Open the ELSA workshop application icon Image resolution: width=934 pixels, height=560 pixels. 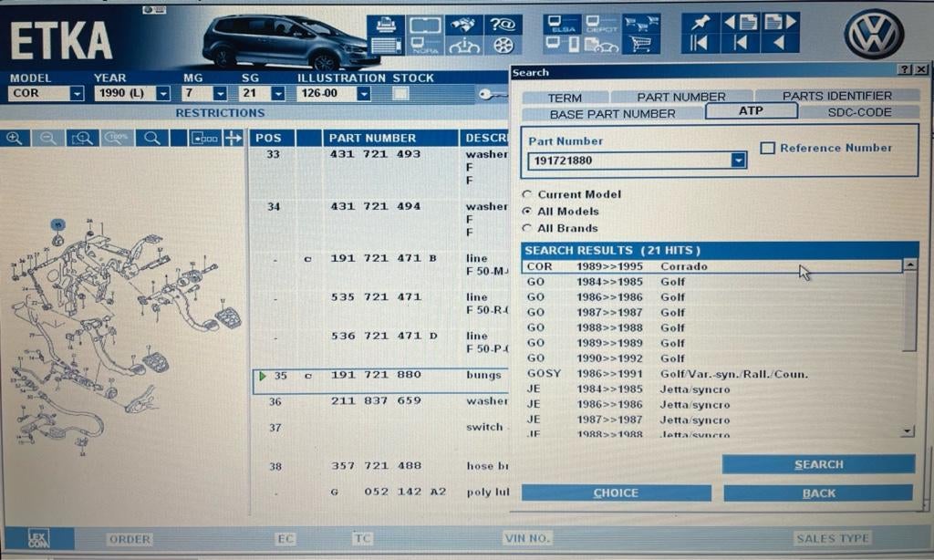point(561,23)
